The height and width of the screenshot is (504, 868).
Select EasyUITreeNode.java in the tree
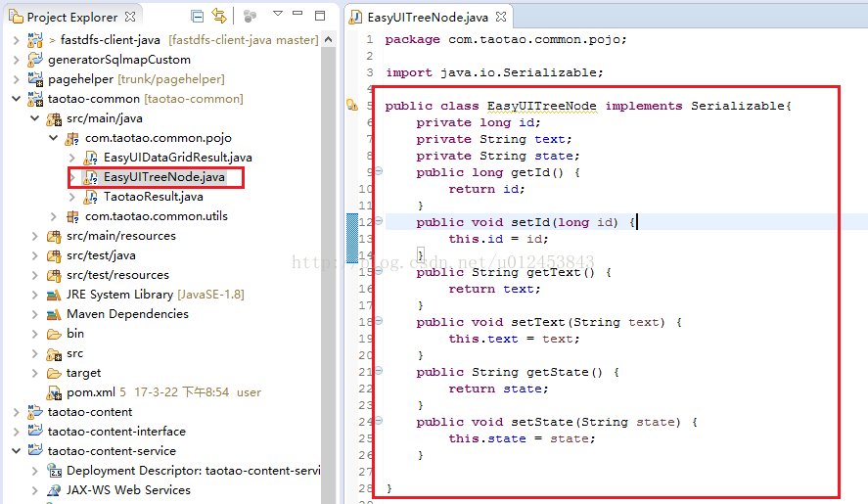point(163,177)
